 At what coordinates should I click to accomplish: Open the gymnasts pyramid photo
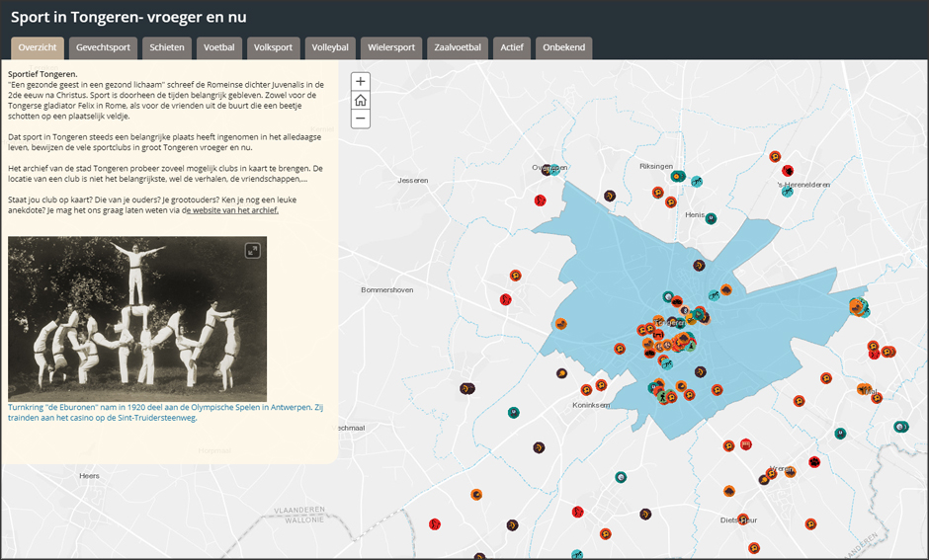coord(137,319)
